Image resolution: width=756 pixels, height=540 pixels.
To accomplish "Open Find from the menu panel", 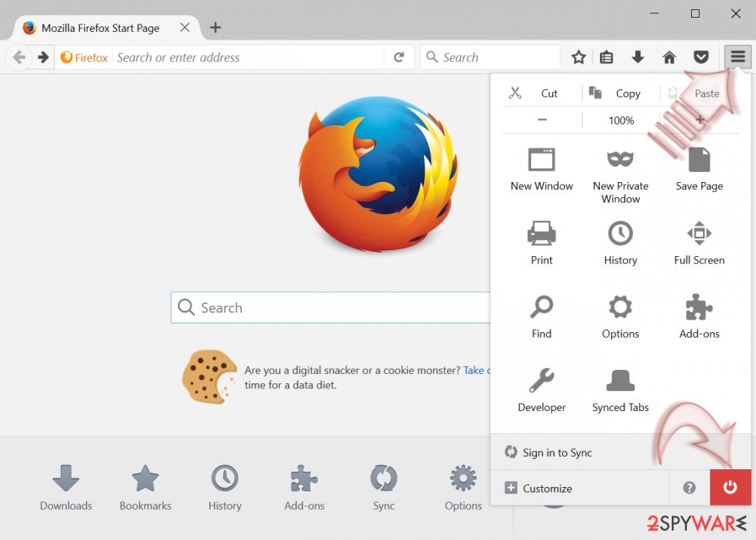I will point(541,317).
